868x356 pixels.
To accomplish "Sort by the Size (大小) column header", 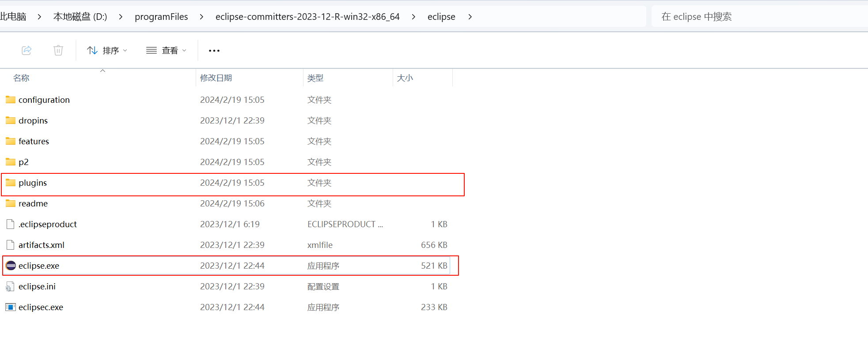I will click(x=405, y=78).
